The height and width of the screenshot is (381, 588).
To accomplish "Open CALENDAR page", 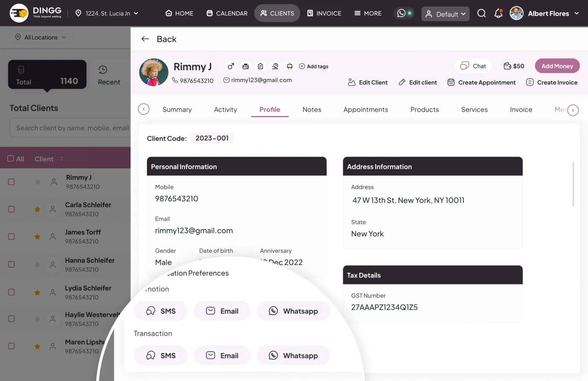I will click(x=227, y=13).
